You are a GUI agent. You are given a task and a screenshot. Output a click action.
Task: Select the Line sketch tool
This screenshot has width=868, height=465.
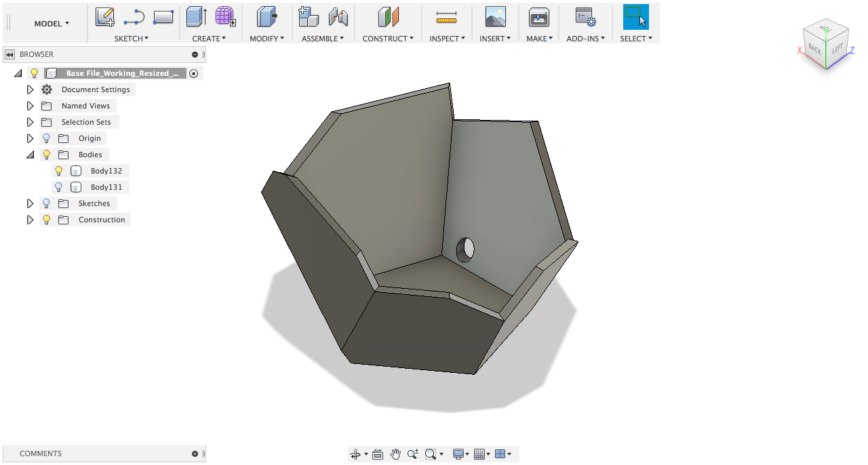[134, 16]
